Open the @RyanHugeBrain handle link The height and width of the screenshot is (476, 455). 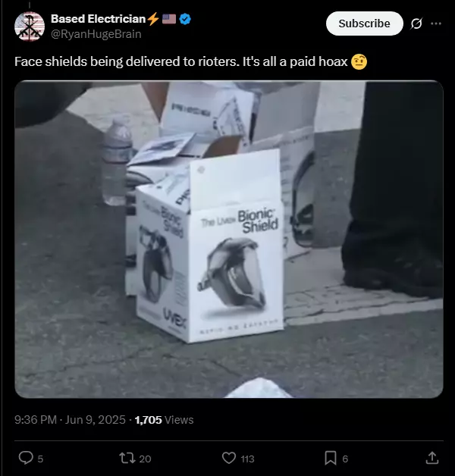click(x=96, y=34)
